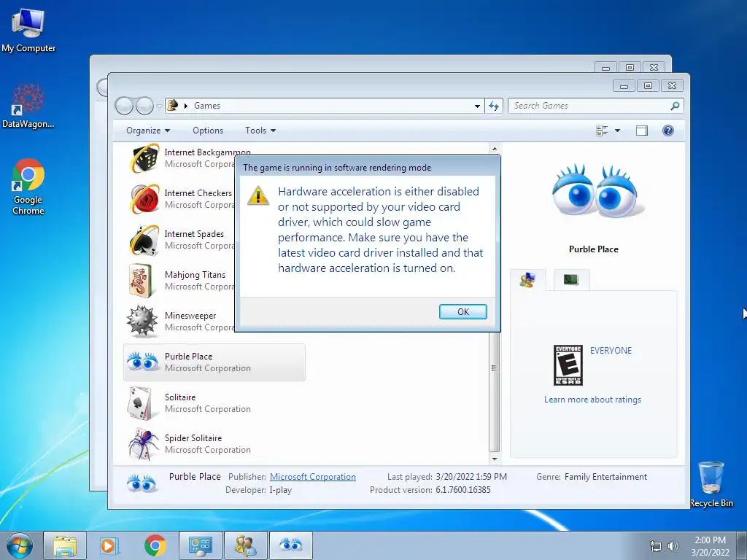
Task: Switch to the ratings tab in preview pane
Action: pos(527,280)
